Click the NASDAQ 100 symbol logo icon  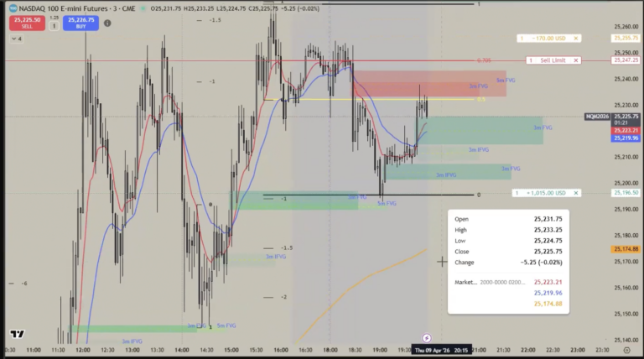coord(13,8)
